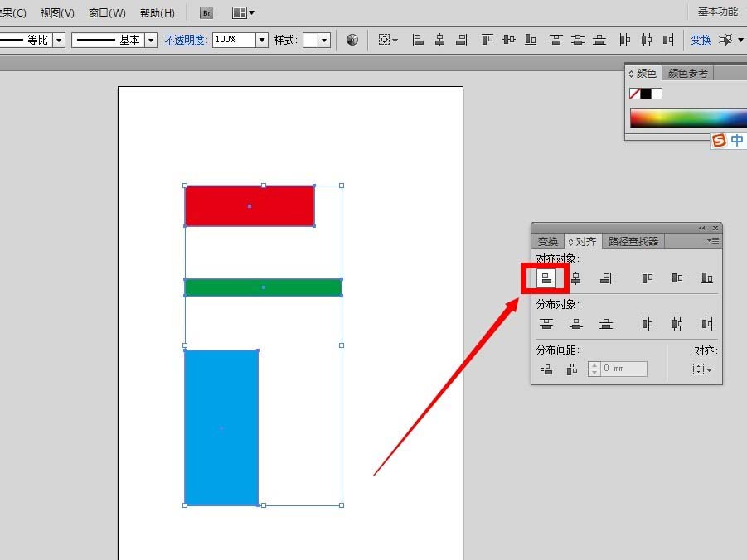Click vertical align bottom in control bar

531,40
